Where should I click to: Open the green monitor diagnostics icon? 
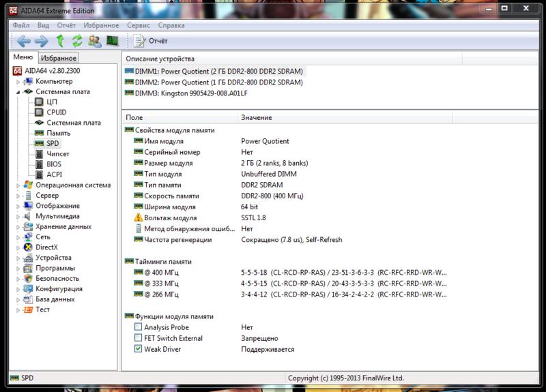113,41
